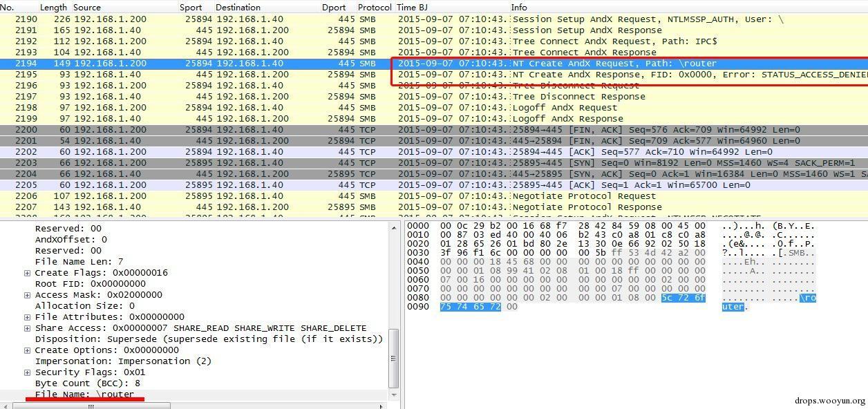Select packet 2195 NT Create AndX Response

434,75
